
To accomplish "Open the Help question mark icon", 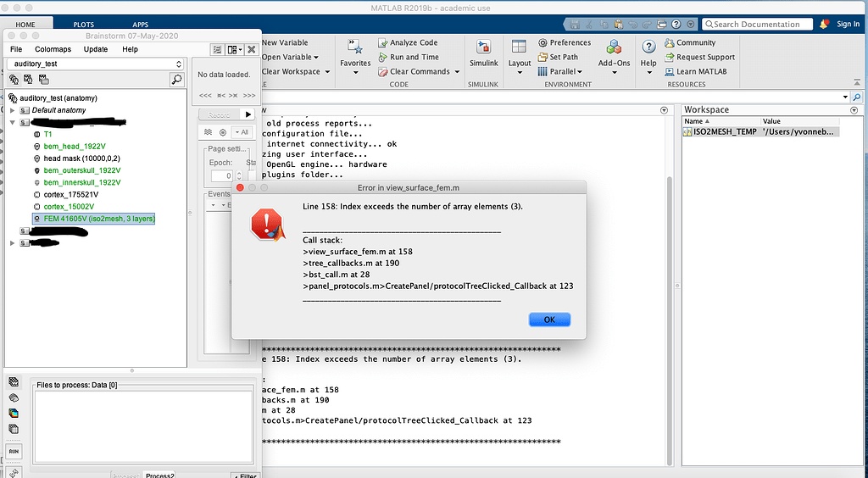I will tap(648, 47).
